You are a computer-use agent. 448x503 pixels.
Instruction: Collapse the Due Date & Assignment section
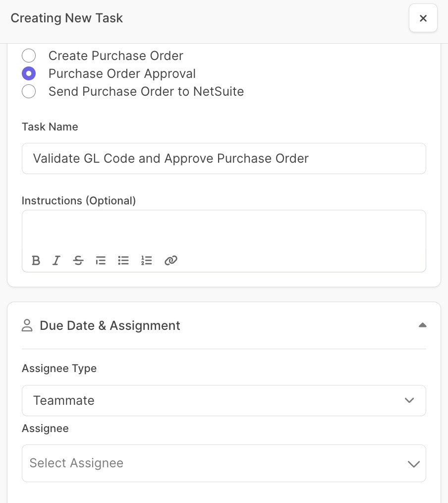pyautogui.click(x=422, y=325)
